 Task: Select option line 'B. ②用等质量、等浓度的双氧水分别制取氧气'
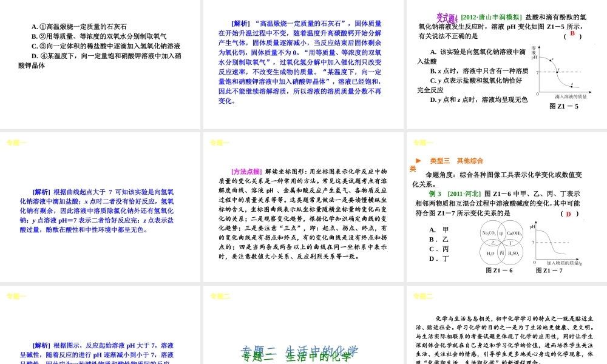99,36
